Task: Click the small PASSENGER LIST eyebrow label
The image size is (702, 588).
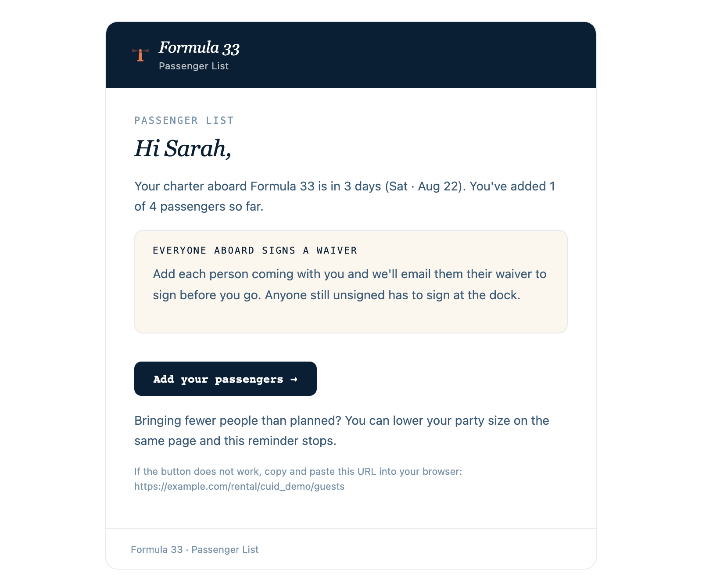Action: [184, 120]
